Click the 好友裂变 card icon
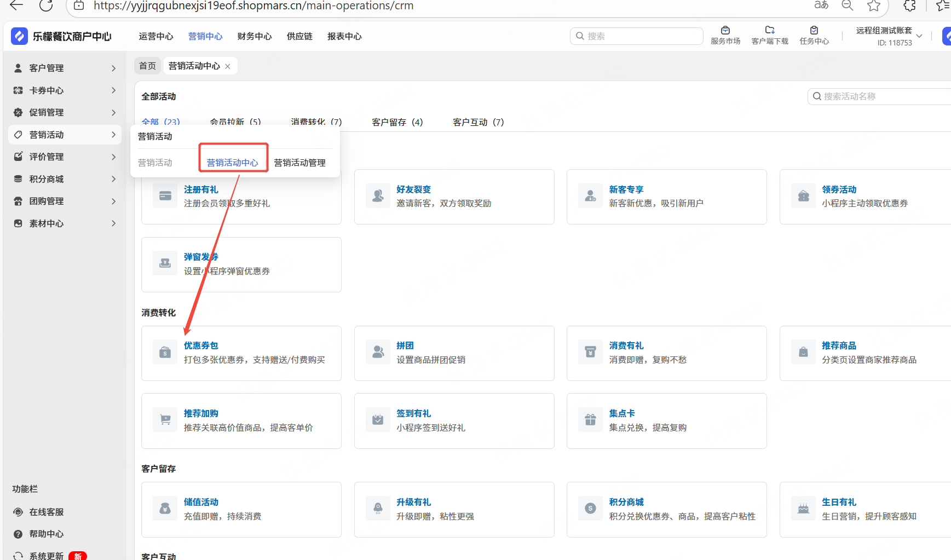 coord(378,196)
